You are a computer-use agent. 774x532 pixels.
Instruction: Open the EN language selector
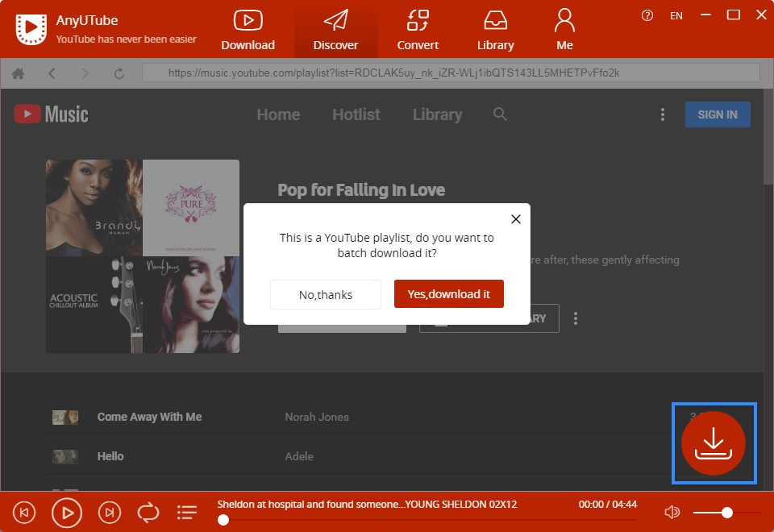point(676,16)
